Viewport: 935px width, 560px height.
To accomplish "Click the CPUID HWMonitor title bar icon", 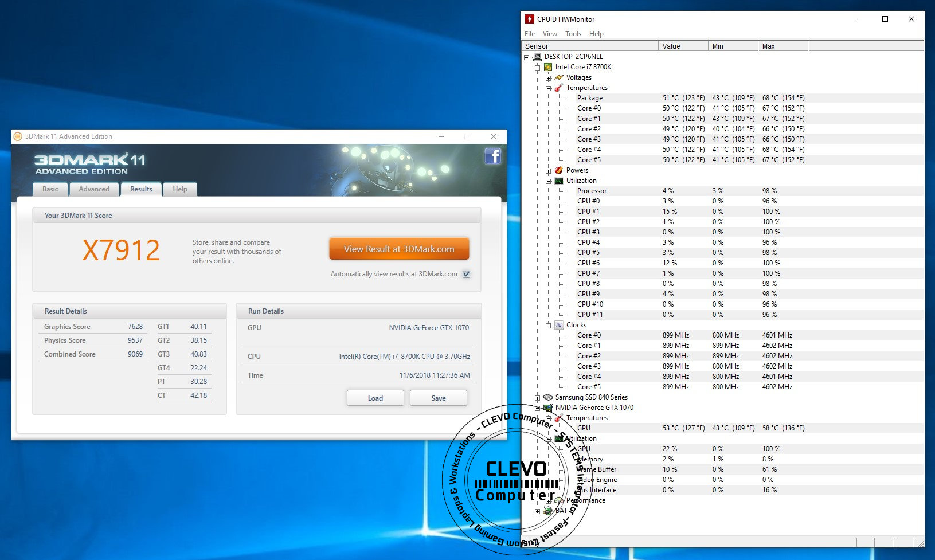I will 530,19.
